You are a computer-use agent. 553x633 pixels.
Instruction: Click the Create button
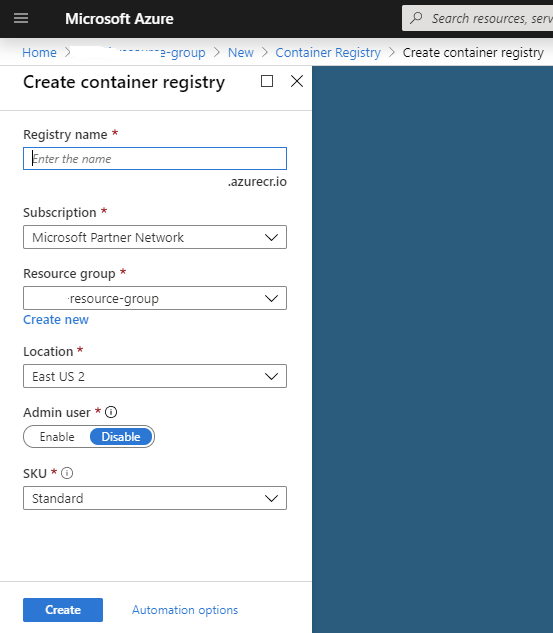click(x=63, y=610)
